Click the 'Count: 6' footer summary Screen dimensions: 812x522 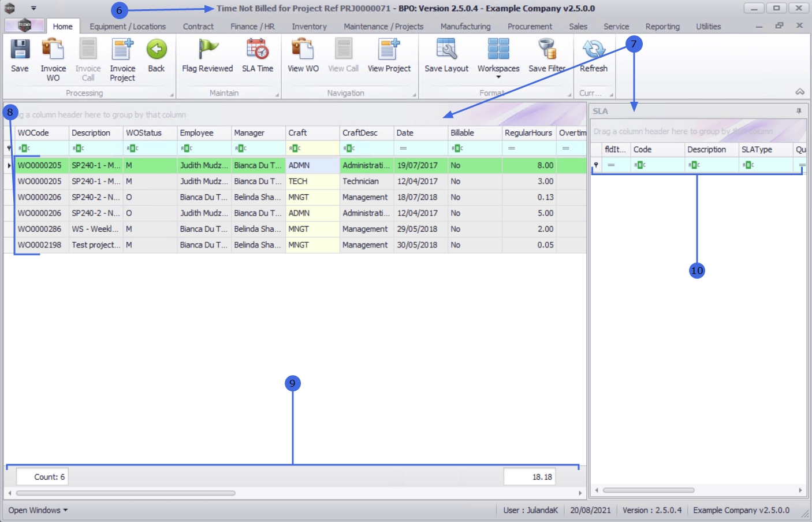tap(42, 477)
